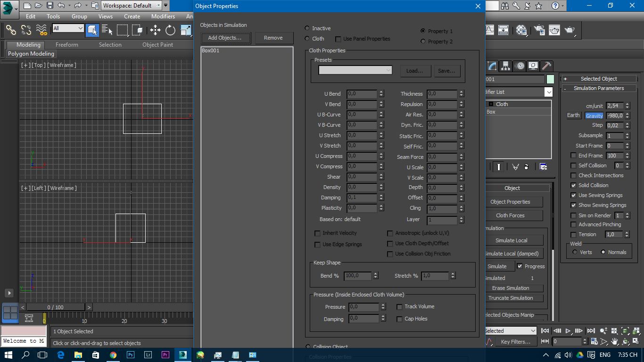
Task: Click the Render Production teapot icon
Action: point(569,30)
